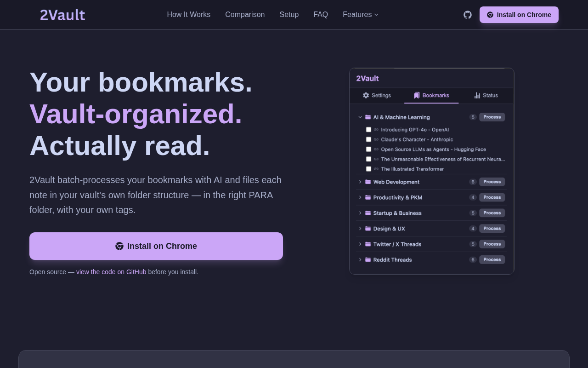This screenshot has height=368, width=588.
Task: Click the Design & UX folder icon
Action: pos(368,229)
